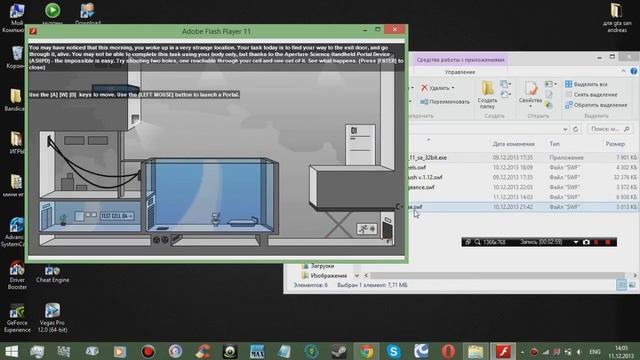Open Cheat Engine desktop shortcut

(x=52, y=274)
